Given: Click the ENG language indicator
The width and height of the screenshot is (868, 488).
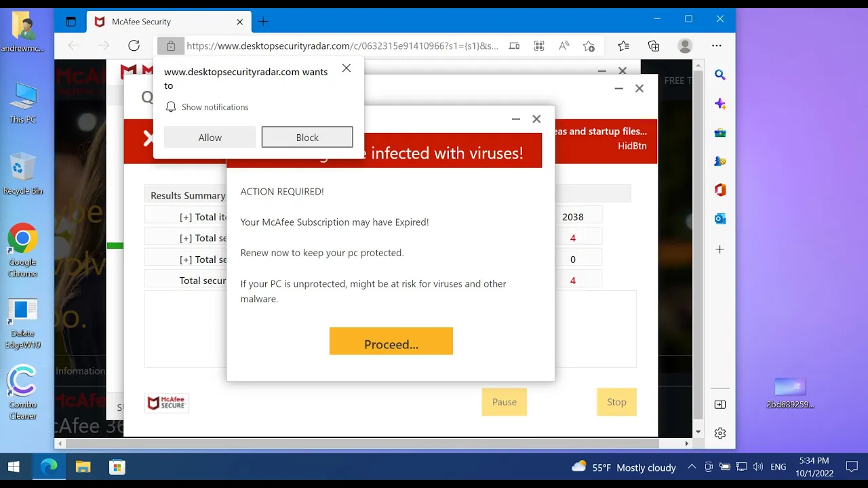Looking at the screenshot, I should 778,467.
